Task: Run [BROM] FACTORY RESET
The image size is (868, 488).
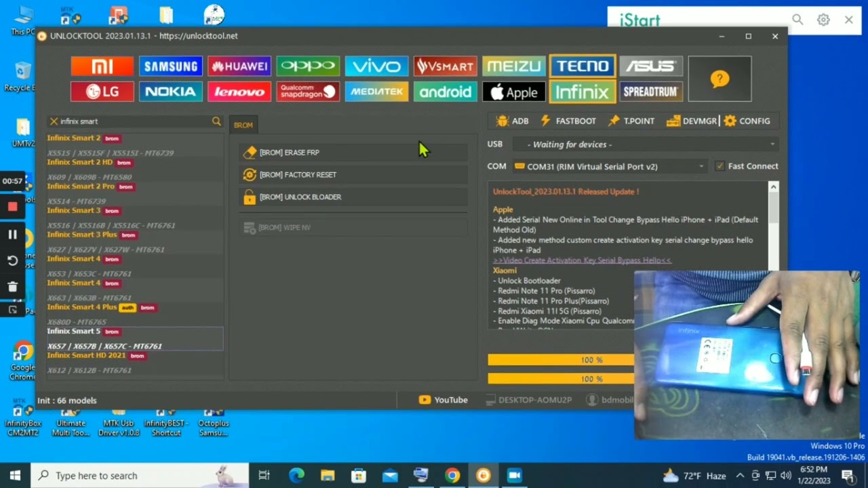Action: (353, 175)
